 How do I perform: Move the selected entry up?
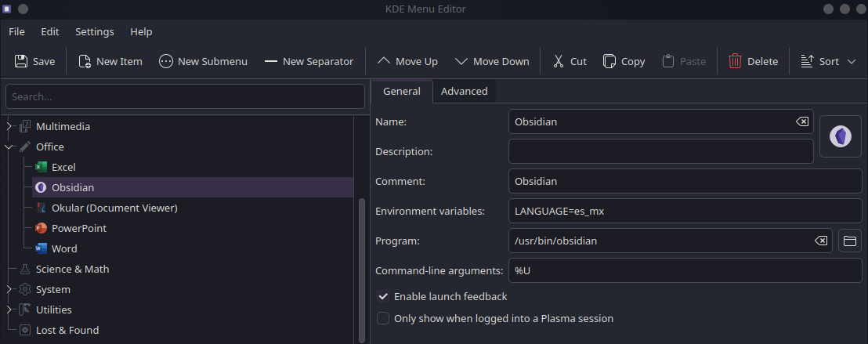coord(407,61)
